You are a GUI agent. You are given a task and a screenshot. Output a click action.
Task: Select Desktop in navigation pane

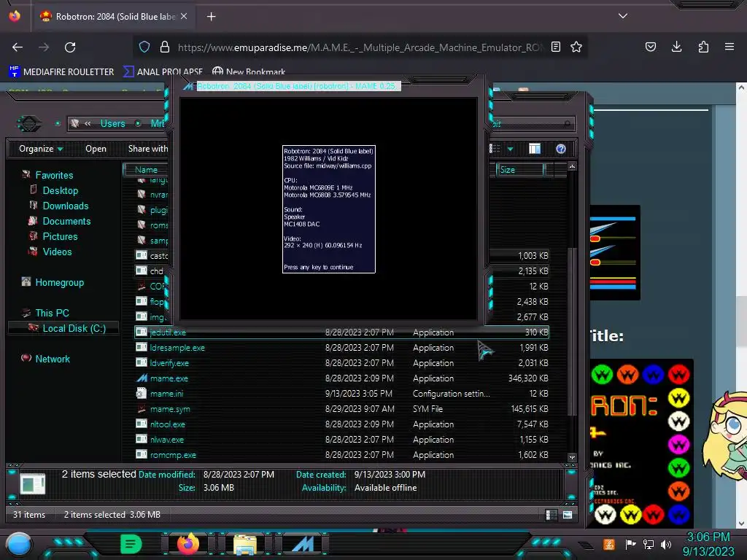(60, 190)
